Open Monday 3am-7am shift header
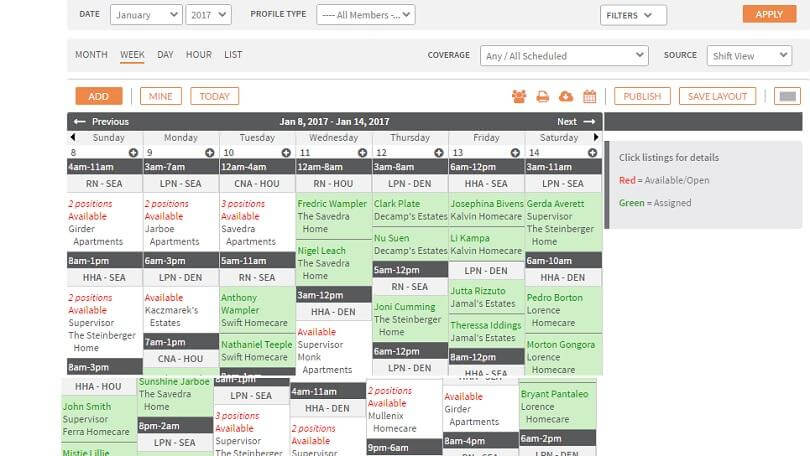The height and width of the screenshot is (456, 810). [181, 167]
